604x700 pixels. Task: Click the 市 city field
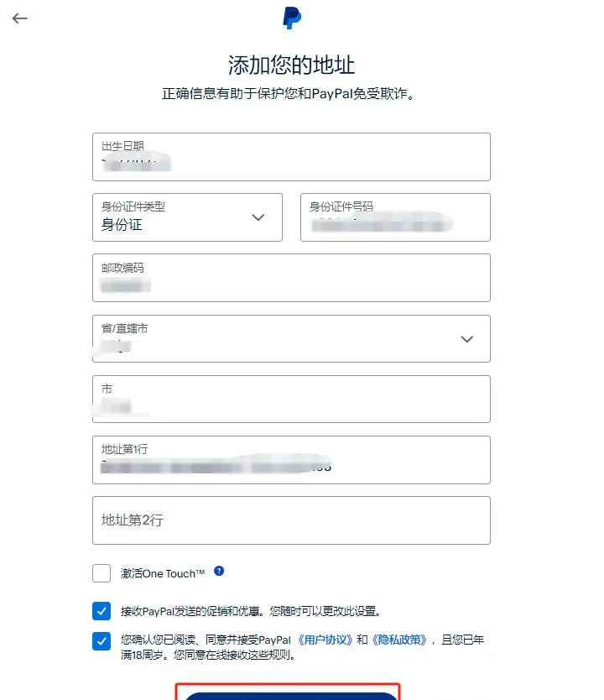[x=292, y=400]
